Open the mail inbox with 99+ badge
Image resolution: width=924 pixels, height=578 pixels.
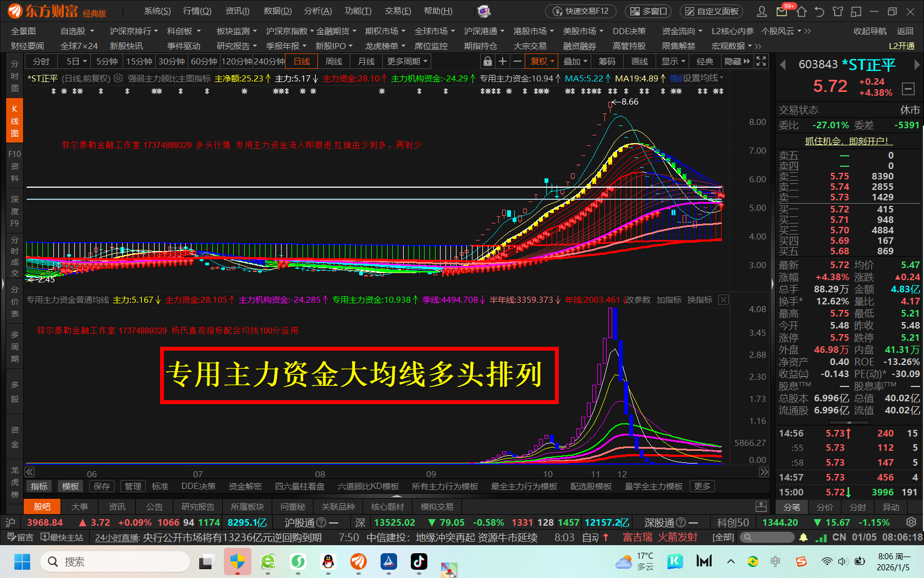click(782, 11)
